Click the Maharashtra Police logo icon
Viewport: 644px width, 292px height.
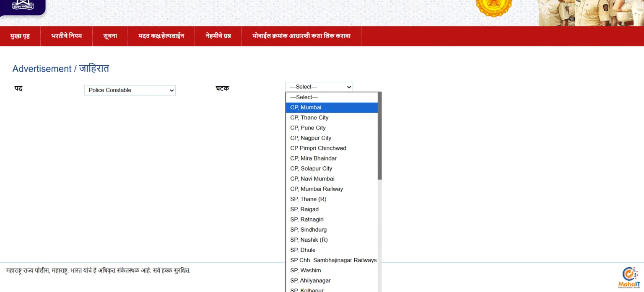pos(23,6)
